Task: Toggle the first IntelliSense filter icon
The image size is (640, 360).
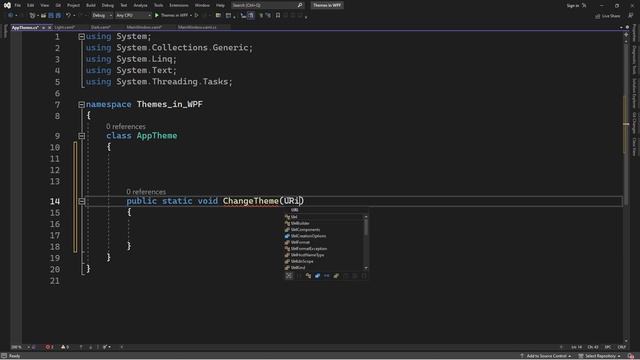Action: pyautogui.click(x=289, y=276)
